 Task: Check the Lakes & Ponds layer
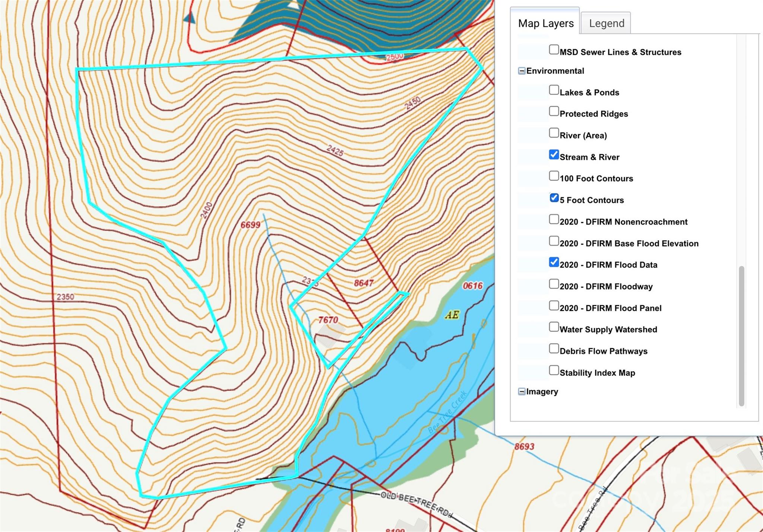tap(554, 90)
